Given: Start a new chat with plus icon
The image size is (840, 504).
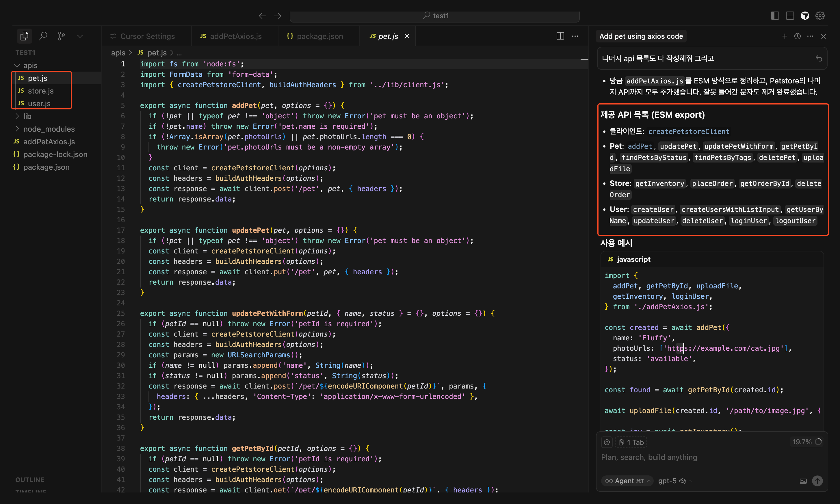Looking at the screenshot, I should click(784, 36).
